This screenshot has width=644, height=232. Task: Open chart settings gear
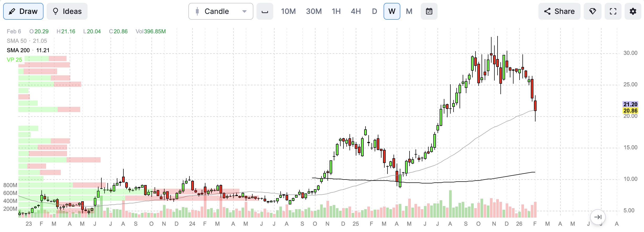(x=633, y=11)
